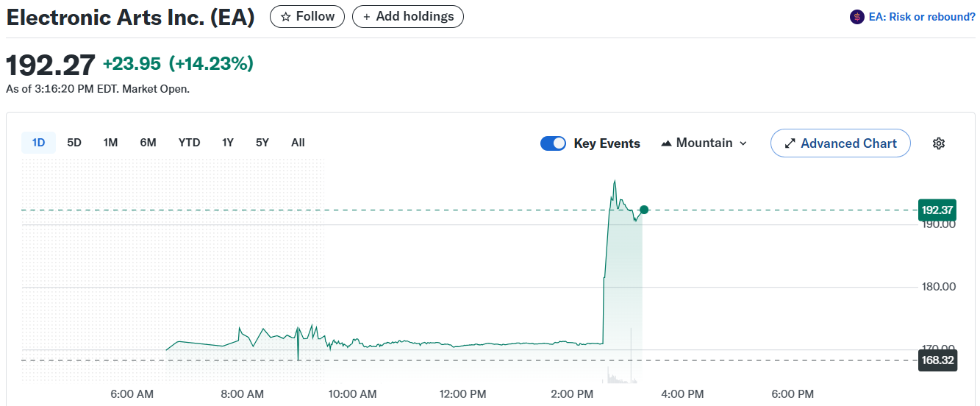View the 1Y chart range
Image resolution: width=980 pixels, height=406 pixels.
(228, 143)
